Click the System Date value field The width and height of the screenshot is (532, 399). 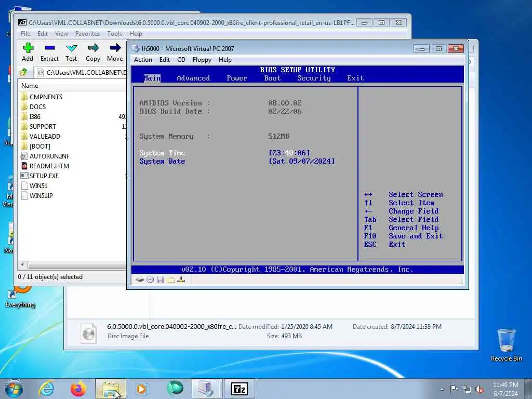point(302,162)
